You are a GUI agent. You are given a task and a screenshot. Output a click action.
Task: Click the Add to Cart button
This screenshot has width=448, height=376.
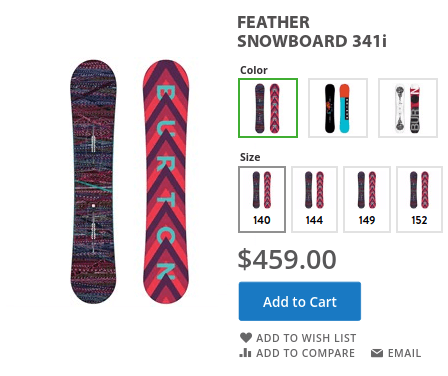[300, 301]
